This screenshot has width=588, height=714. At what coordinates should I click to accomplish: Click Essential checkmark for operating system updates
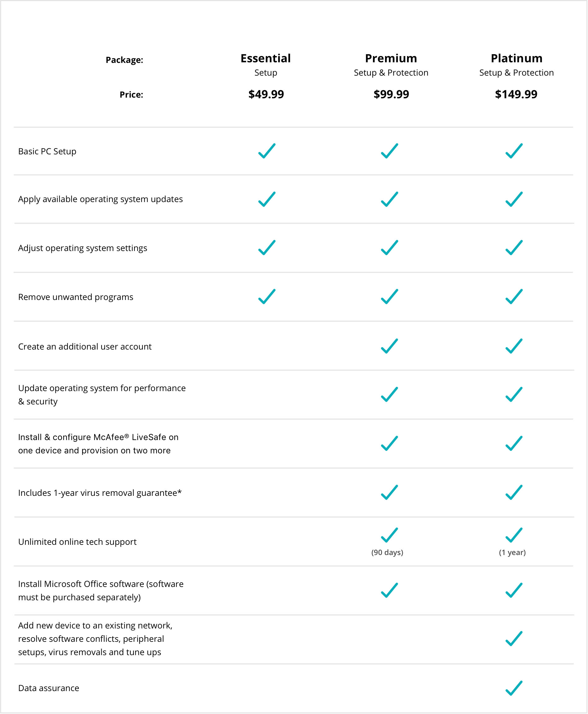267,199
